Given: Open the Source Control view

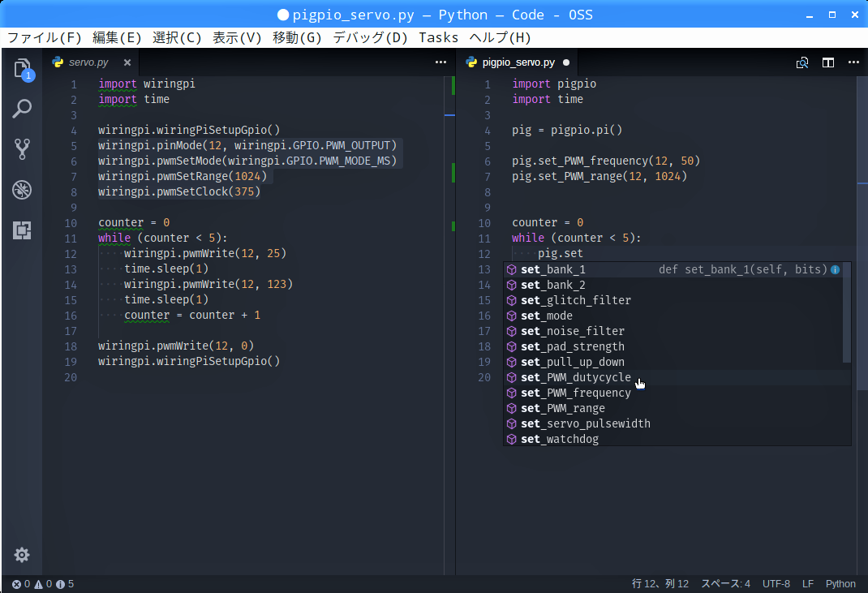Looking at the screenshot, I should [x=22, y=149].
